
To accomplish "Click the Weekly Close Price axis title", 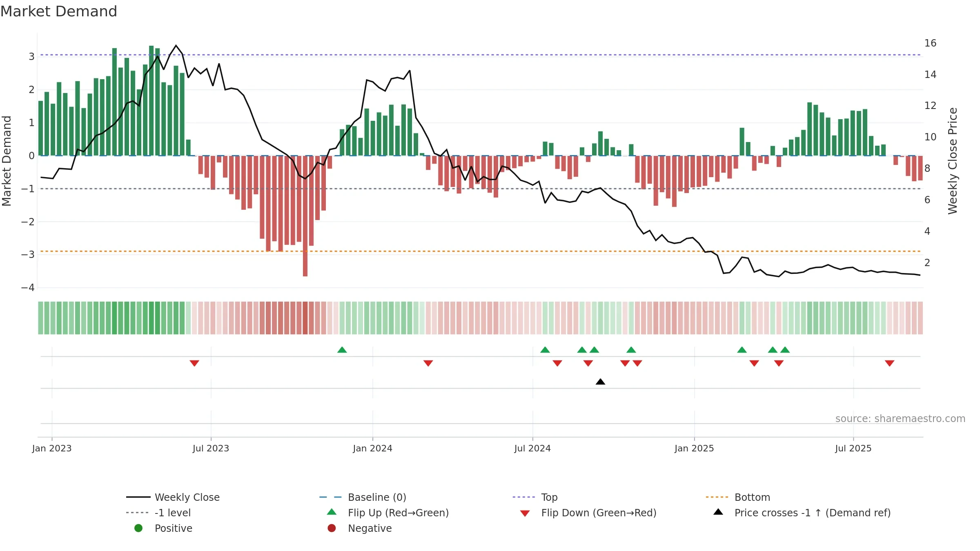I will (953, 161).
